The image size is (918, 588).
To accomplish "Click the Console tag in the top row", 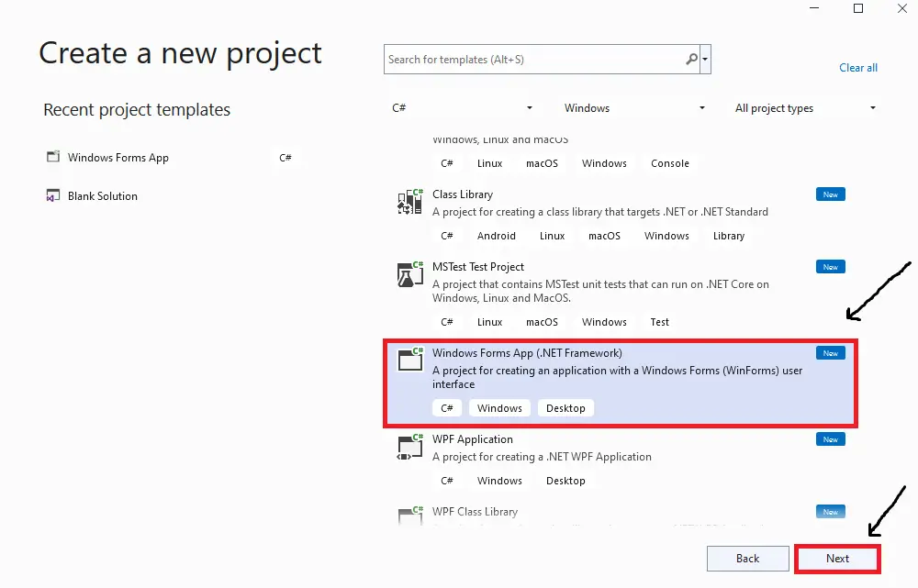I will point(670,163).
